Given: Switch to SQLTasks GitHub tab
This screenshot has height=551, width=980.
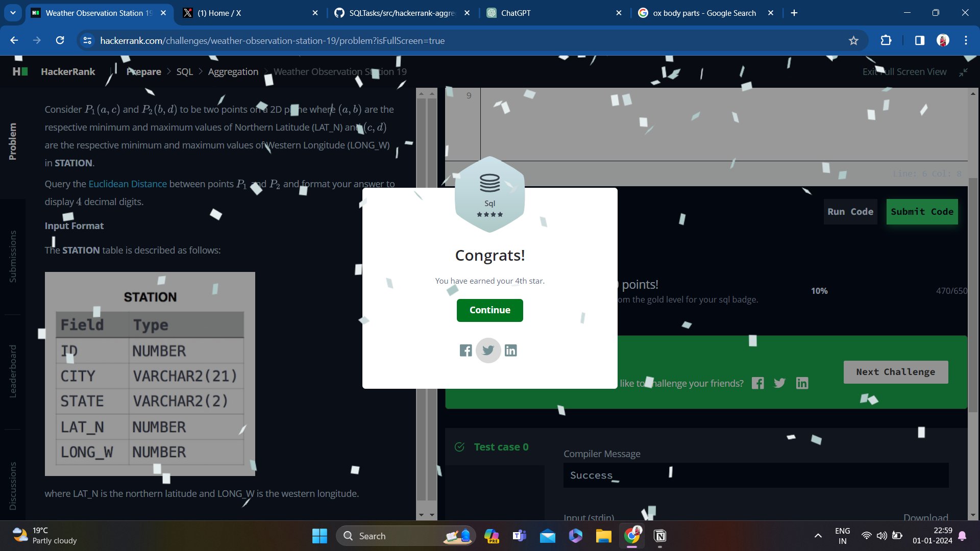Looking at the screenshot, I should coord(401,13).
